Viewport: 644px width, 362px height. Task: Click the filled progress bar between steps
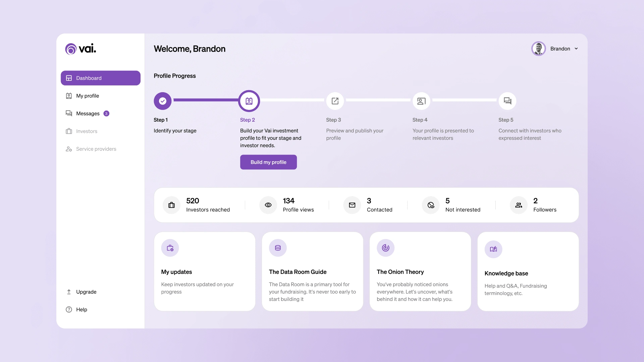tap(205, 100)
